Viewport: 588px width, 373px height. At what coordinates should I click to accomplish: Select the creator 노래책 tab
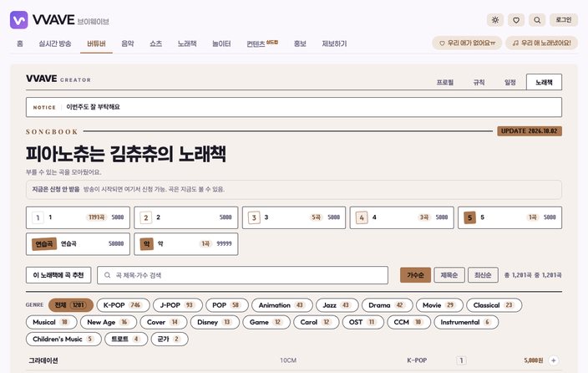coord(544,82)
